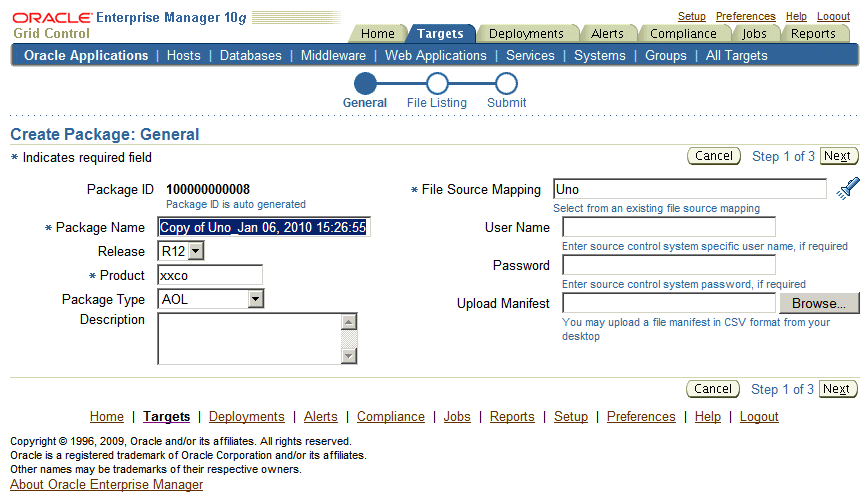Open the footer Targets link
863x504 pixels.
[x=167, y=417]
